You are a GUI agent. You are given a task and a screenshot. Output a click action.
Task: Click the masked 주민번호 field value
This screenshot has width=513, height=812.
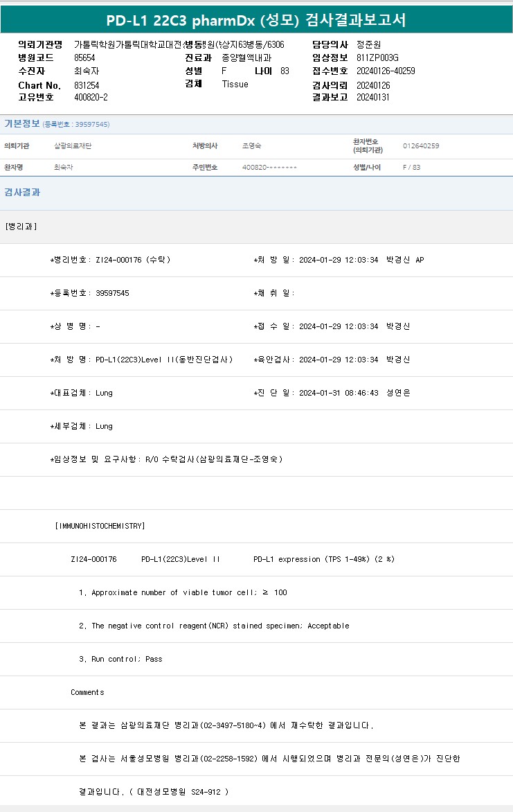point(269,168)
